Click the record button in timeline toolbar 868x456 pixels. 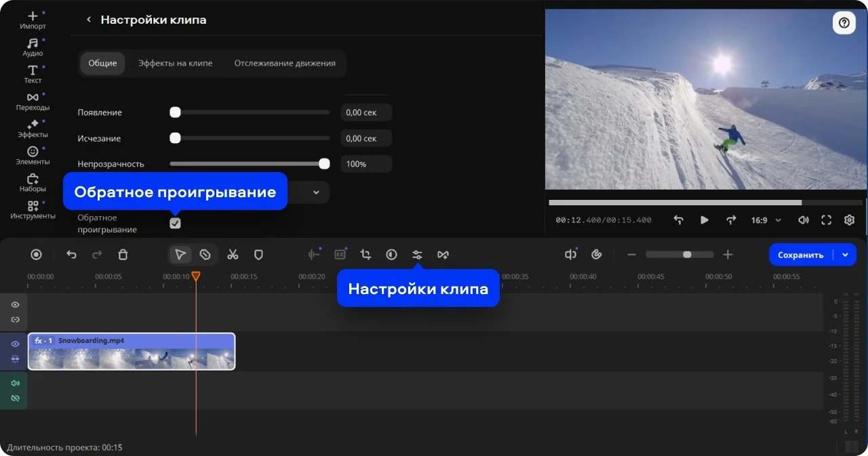click(37, 255)
